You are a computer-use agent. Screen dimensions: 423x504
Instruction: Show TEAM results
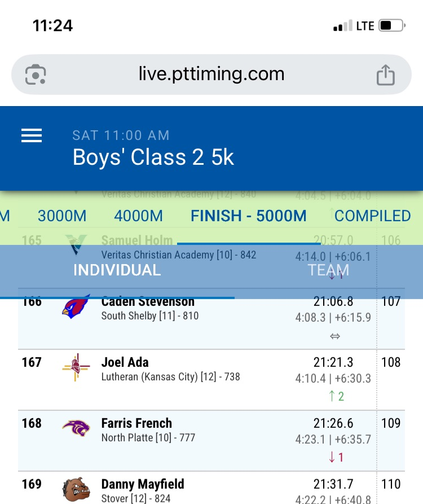pyautogui.click(x=328, y=270)
